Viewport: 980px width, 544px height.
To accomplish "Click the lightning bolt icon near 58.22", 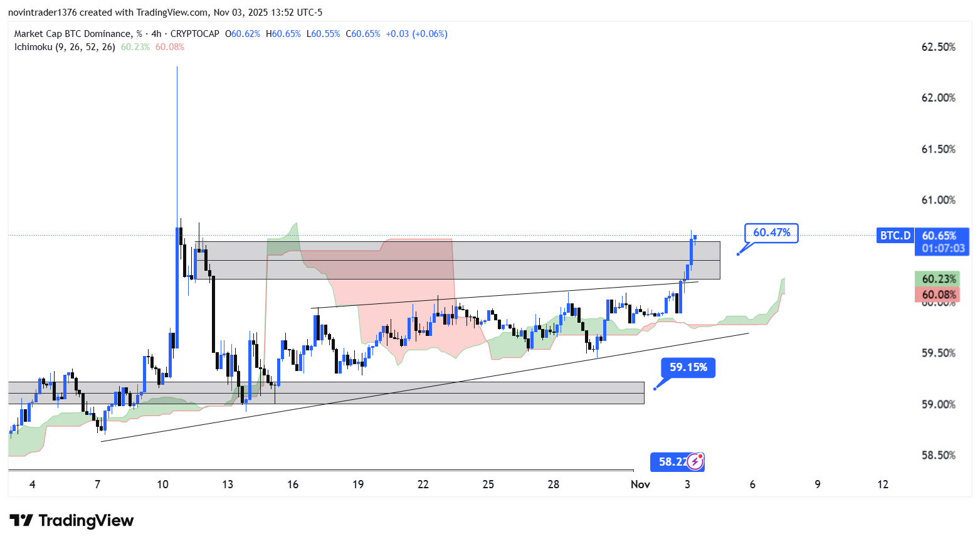I will pos(695,462).
